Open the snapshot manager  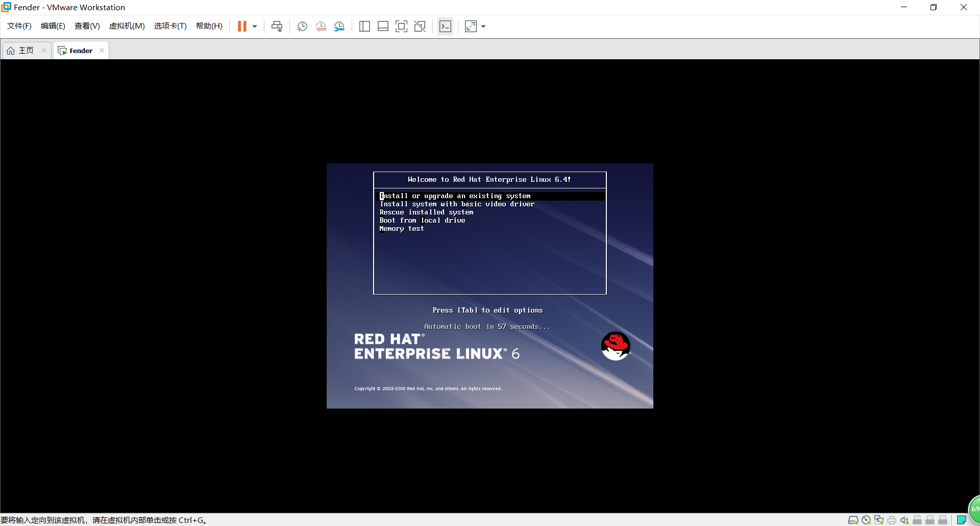(340, 26)
